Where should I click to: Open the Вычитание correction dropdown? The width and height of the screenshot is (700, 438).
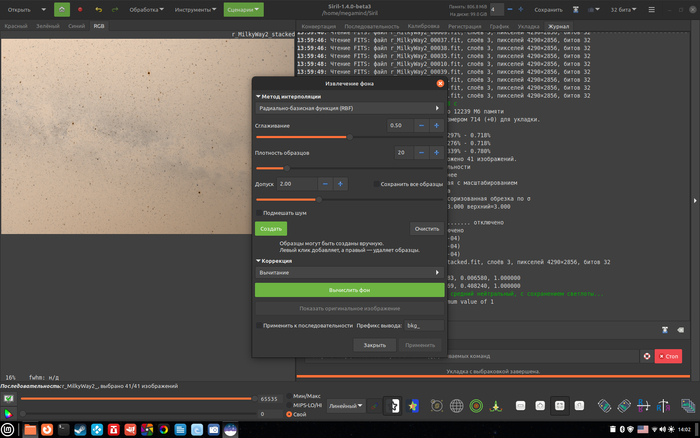pos(348,272)
